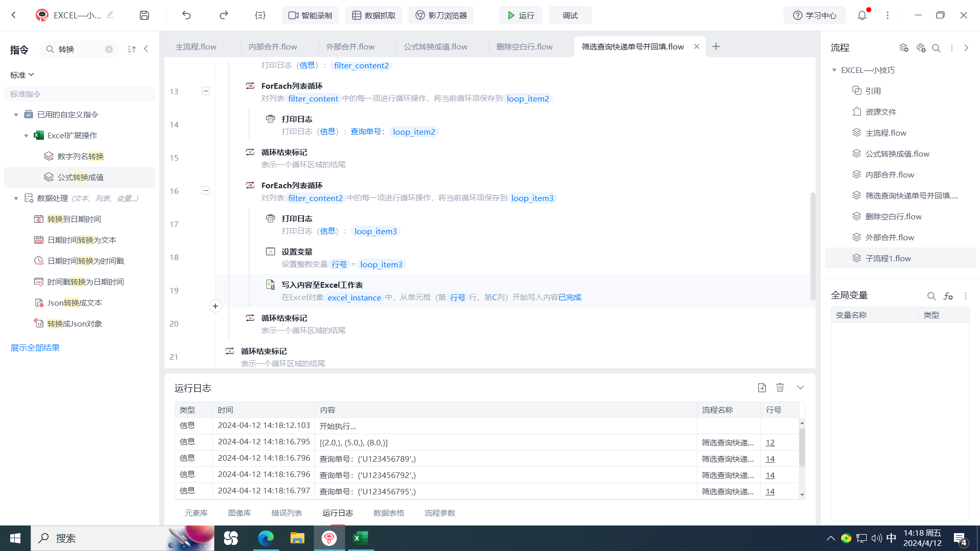980x551 pixels.
Task: Collapse the run log panel chevron
Action: click(x=800, y=388)
